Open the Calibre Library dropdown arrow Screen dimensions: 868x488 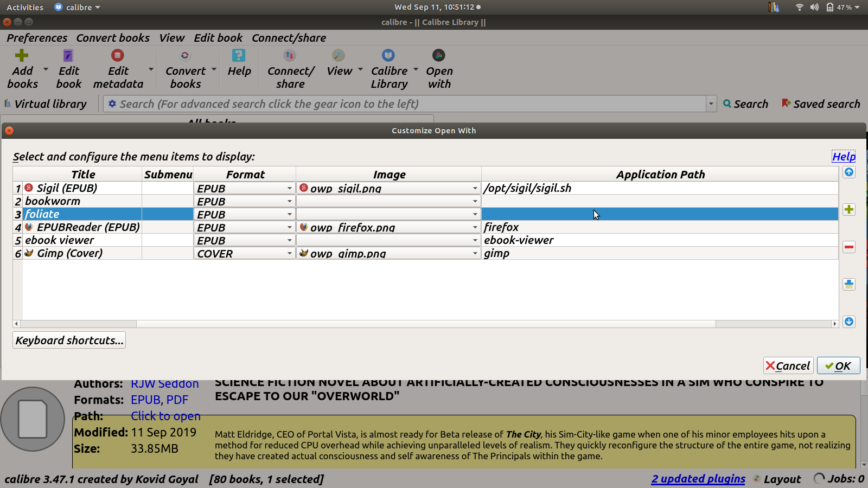click(416, 69)
